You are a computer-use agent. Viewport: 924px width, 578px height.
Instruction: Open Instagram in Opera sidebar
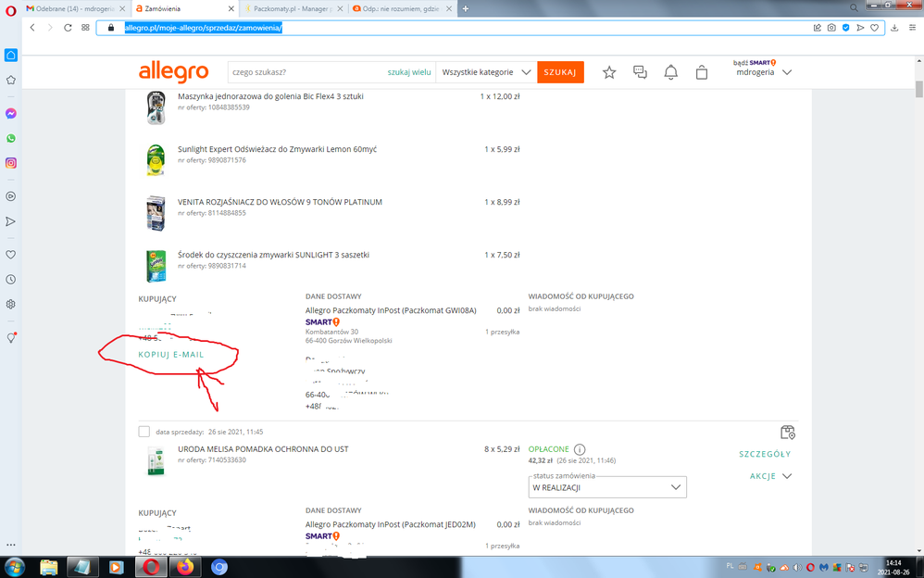(10, 163)
